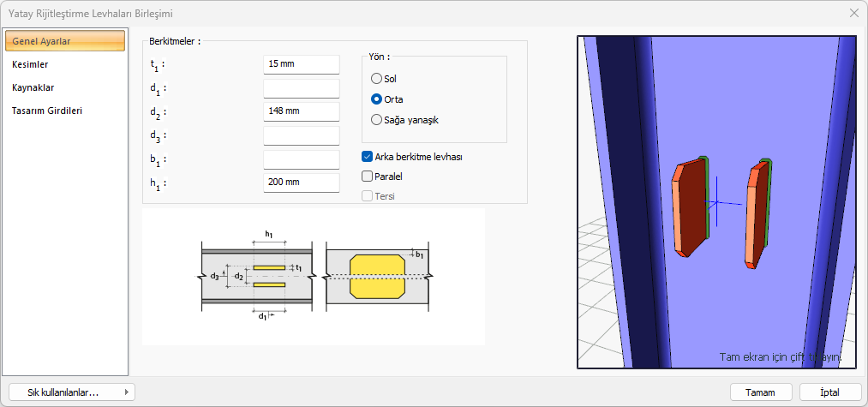Click the left orange stiffener plate in preview
Image resolution: width=868 pixels, height=407 pixels.
[x=690, y=207]
